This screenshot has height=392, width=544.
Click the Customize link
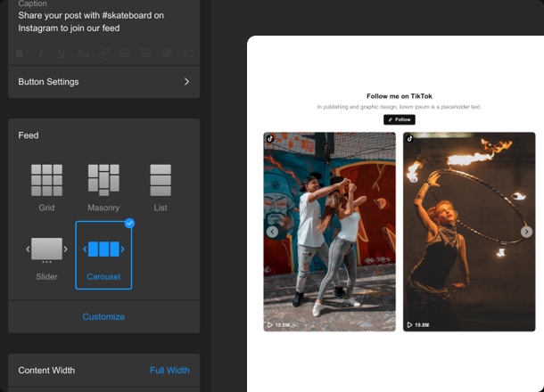103,316
